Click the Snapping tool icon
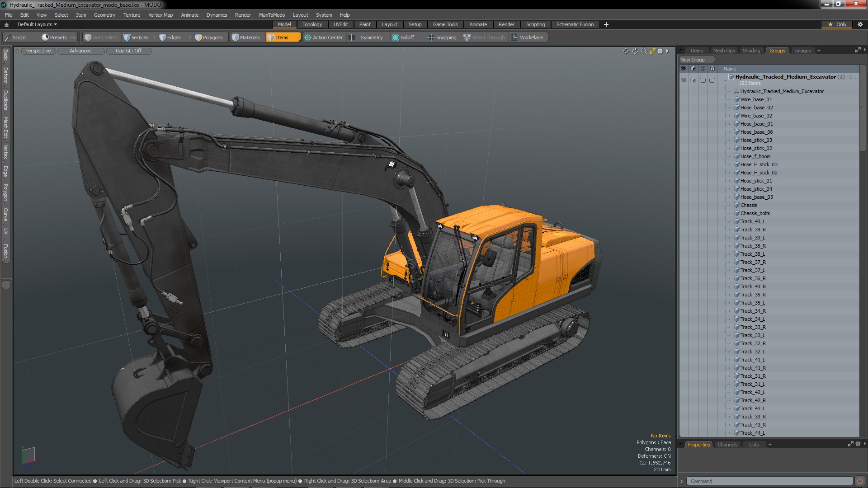 point(430,38)
